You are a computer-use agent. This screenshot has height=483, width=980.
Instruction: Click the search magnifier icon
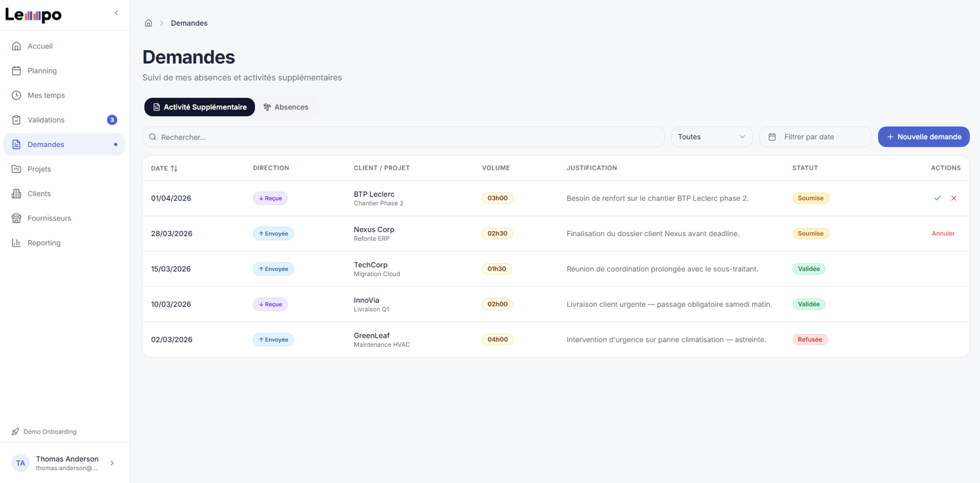(x=153, y=137)
